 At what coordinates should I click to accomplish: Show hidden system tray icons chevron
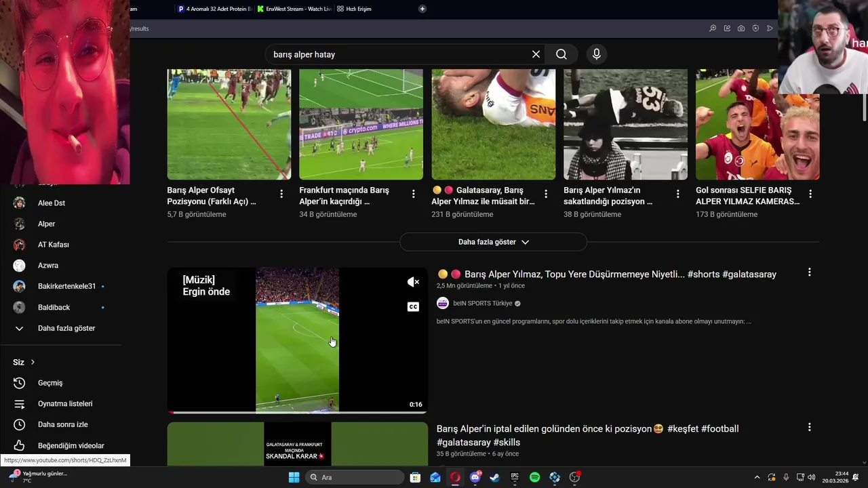pyautogui.click(x=757, y=477)
